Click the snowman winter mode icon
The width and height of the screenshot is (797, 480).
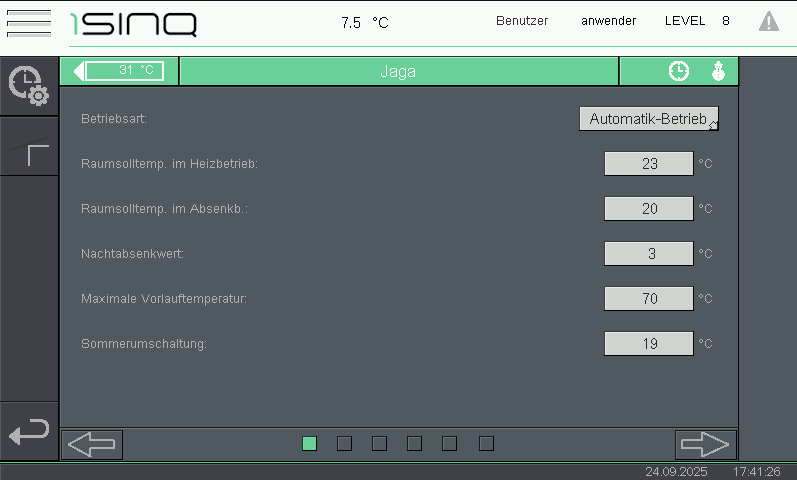[x=717, y=71]
